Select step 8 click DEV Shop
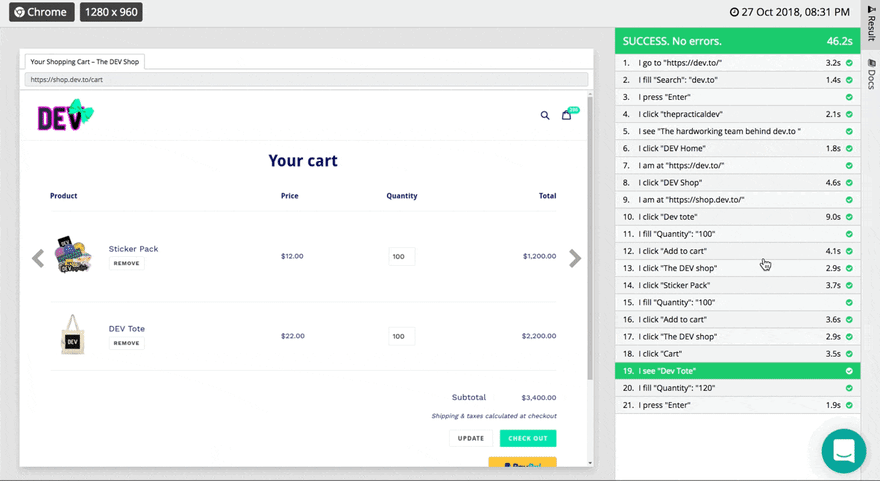This screenshot has width=880, height=481. (737, 182)
